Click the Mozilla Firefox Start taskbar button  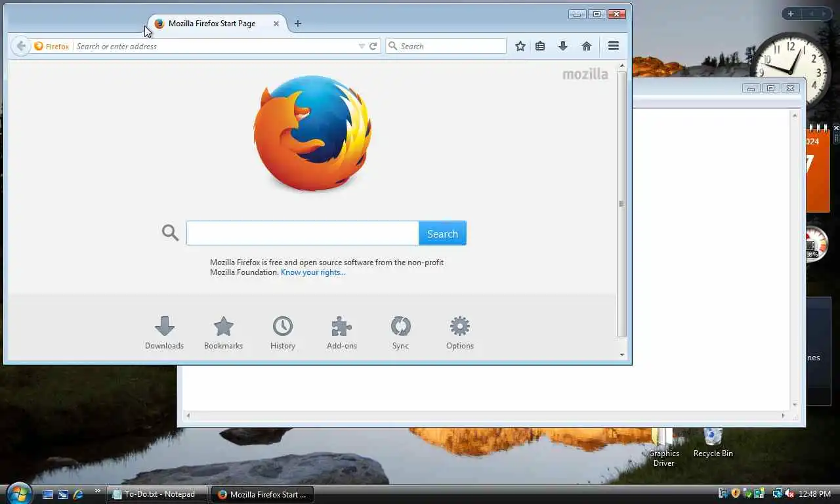262,494
